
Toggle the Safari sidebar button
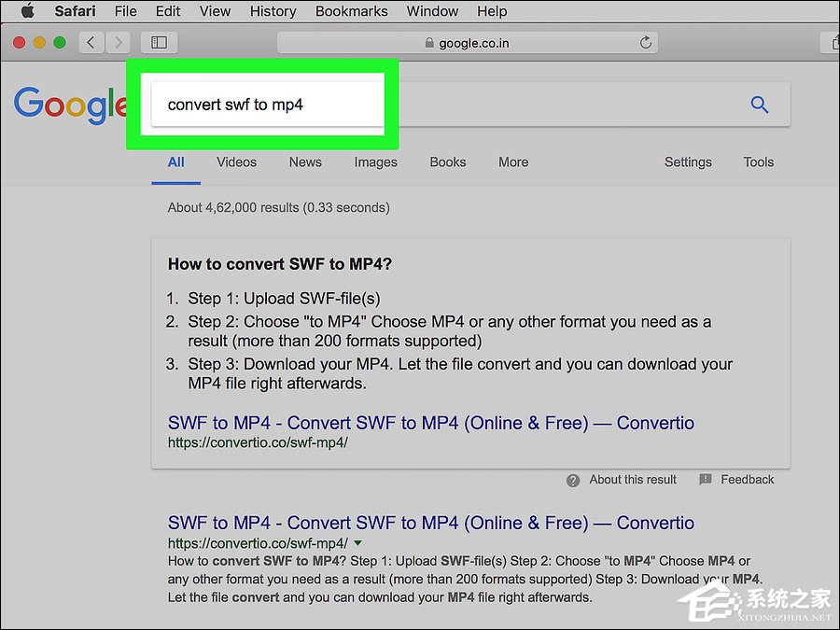pos(159,42)
